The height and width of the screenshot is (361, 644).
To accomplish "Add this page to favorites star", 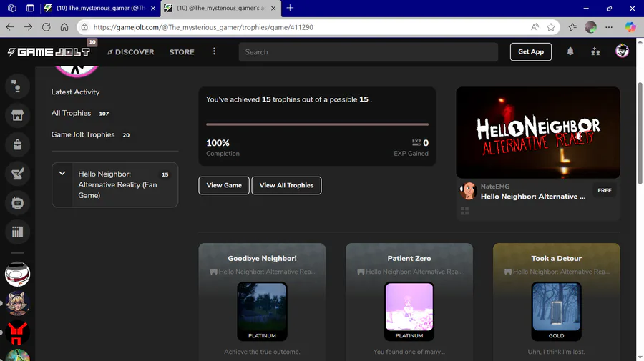I will tap(551, 27).
